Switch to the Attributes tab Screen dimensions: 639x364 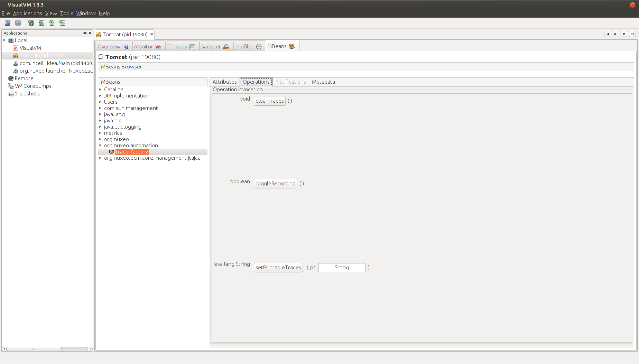(224, 82)
